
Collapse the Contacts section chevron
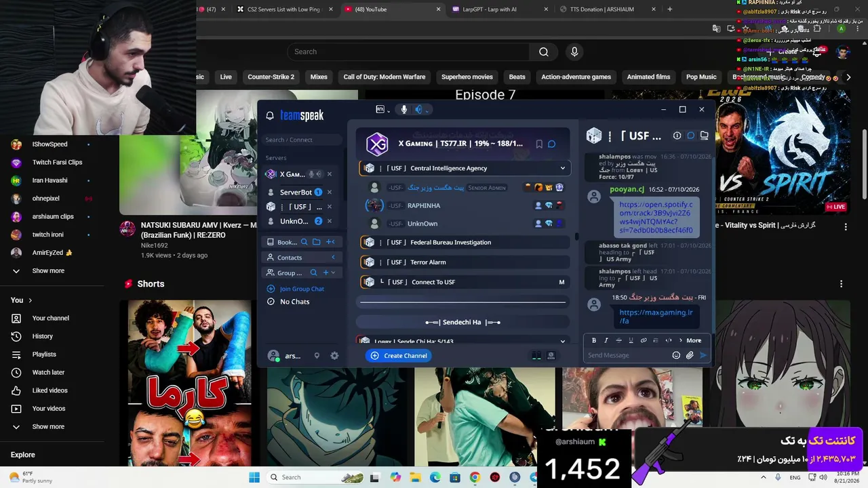tap(333, 258)
